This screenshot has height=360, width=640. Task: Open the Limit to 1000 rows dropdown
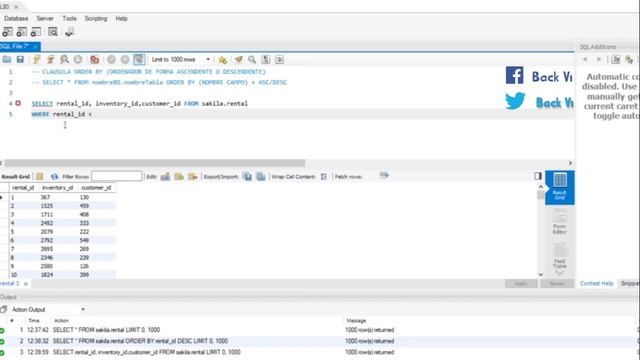(181, 60)
